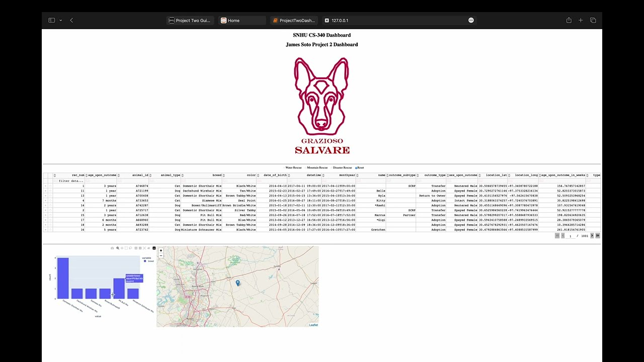Expand the sidebar options chevron
Viewport: 644px width, 362px height.
tap(60, 20)
